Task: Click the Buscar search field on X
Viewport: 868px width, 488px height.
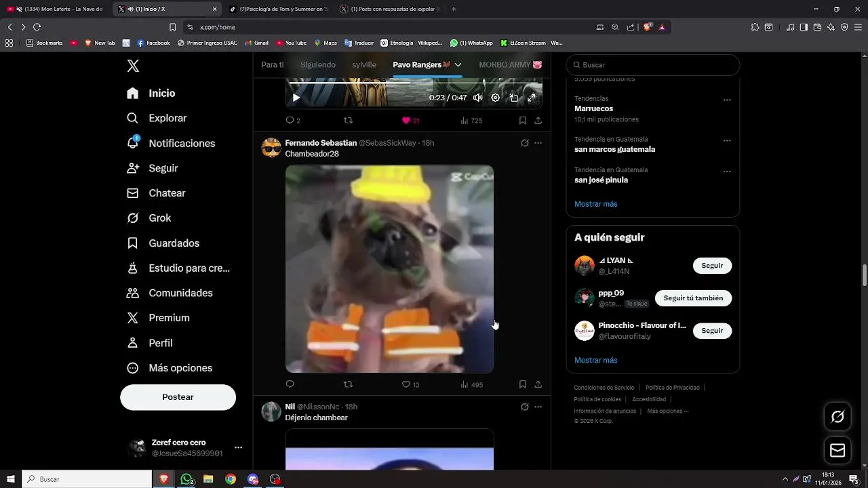Action: coord(652,65)
